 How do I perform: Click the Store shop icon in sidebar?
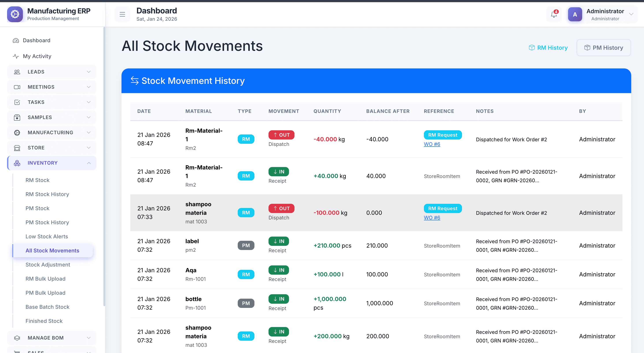[17, 148]
